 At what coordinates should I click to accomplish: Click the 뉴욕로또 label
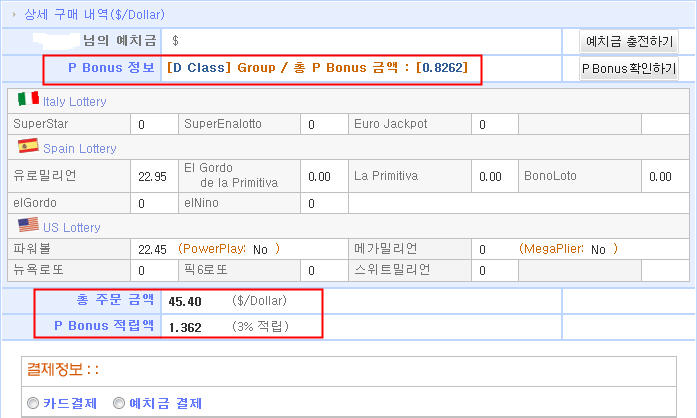pyautogui.click(x=38, y=269)
